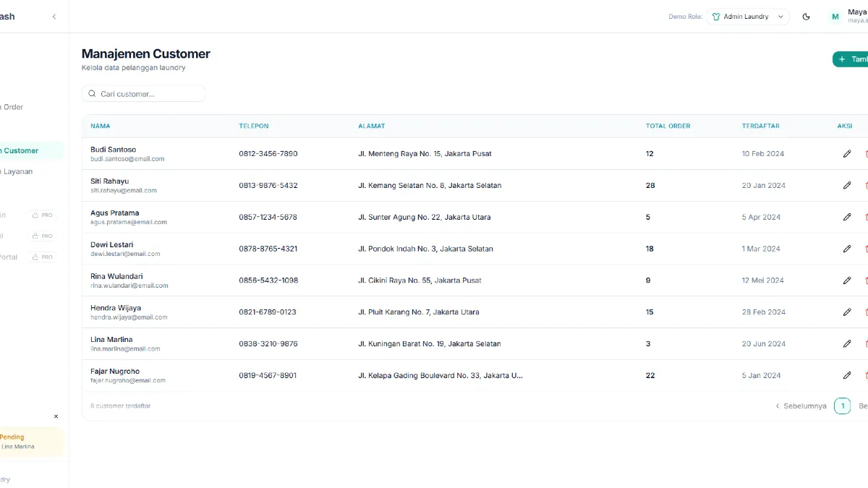Click the name Fajar Nugroho
The image size is (868, 488).
click(x=115, y=372)
